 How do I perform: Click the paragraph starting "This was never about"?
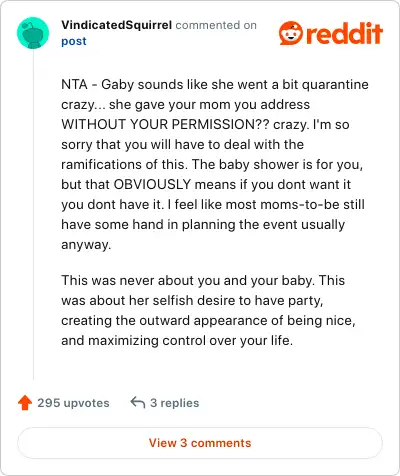coord(209,310)
